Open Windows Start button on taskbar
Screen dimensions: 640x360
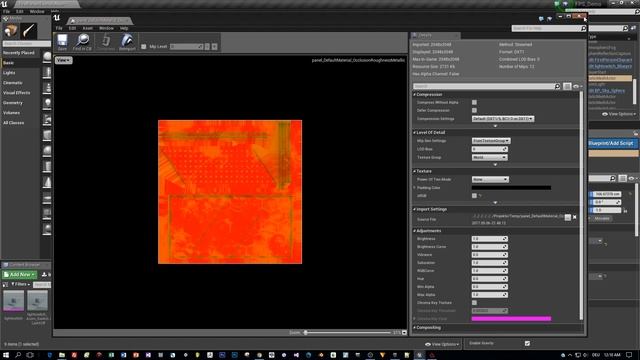6,355
